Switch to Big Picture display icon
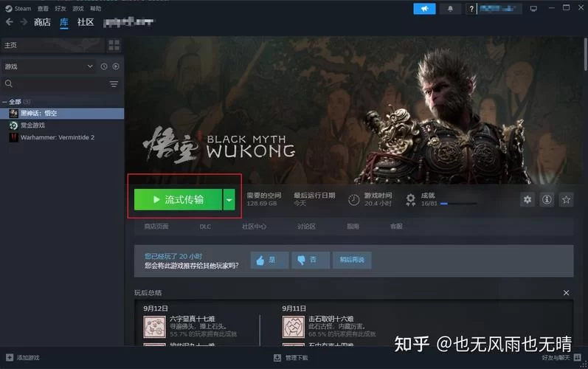Image resolution: width=588 pixels, height=369 pixels. (x=533, y=9)
